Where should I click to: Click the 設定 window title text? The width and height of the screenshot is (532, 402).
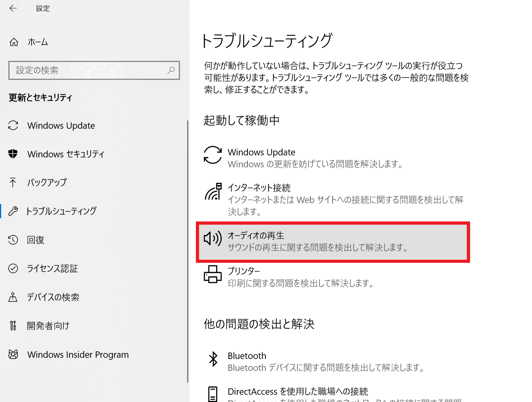click(x=43, y=8)
